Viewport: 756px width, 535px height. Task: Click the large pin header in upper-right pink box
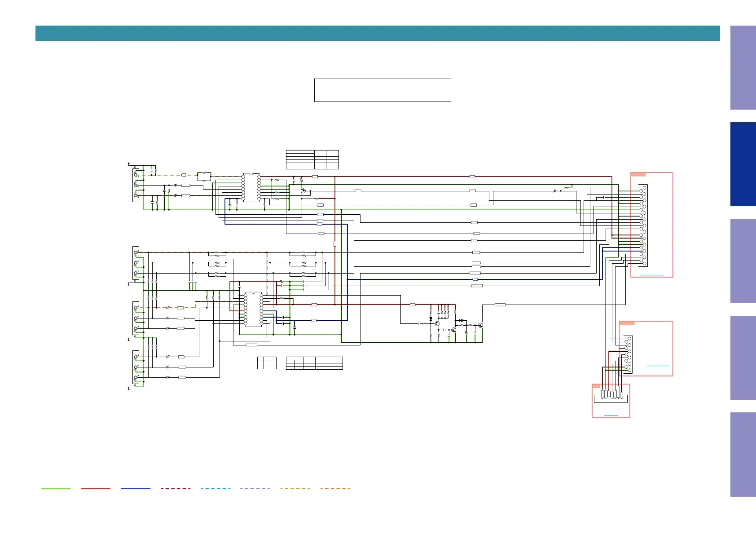tap(643, 225)
